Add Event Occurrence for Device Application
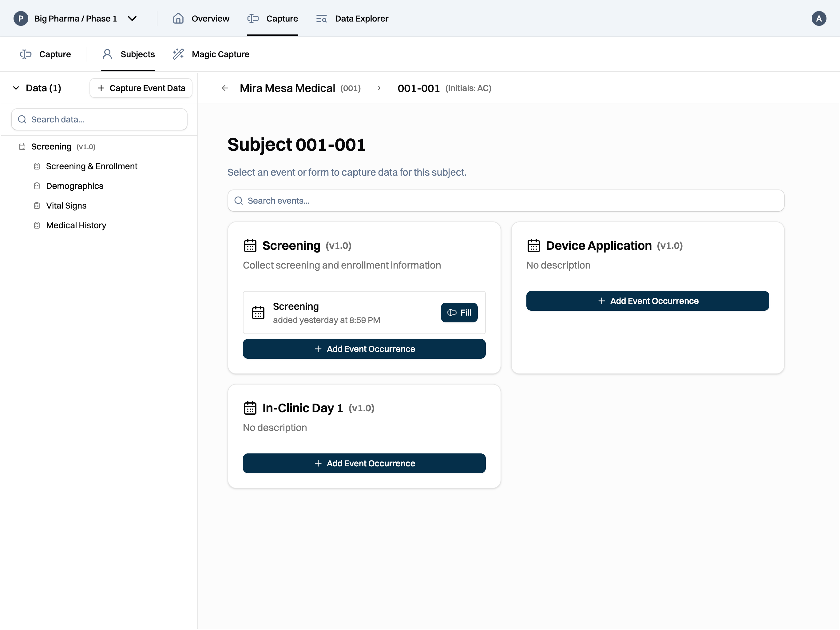 coord(647,301)
